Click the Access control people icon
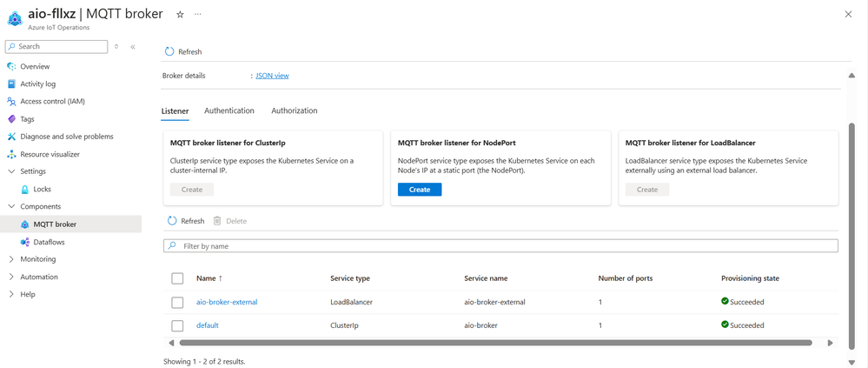868x368 pixels. click(x=11, y=102)
